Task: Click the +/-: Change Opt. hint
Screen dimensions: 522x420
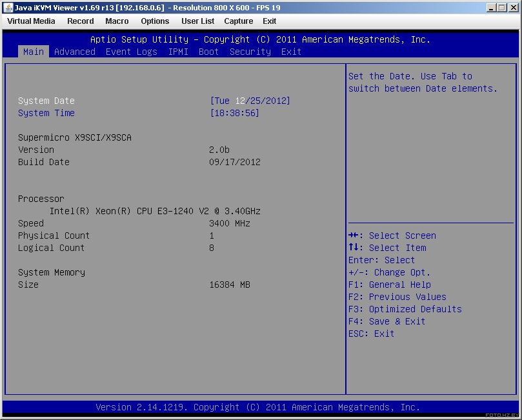Action: click(390, 272)
